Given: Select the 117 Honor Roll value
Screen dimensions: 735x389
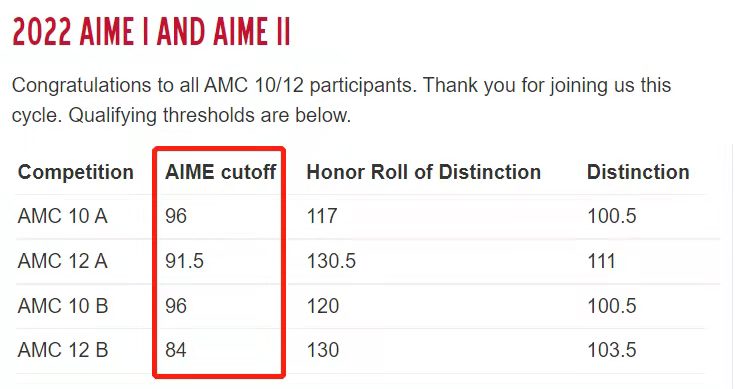Looking at the screenshot, I should (322, 216).
